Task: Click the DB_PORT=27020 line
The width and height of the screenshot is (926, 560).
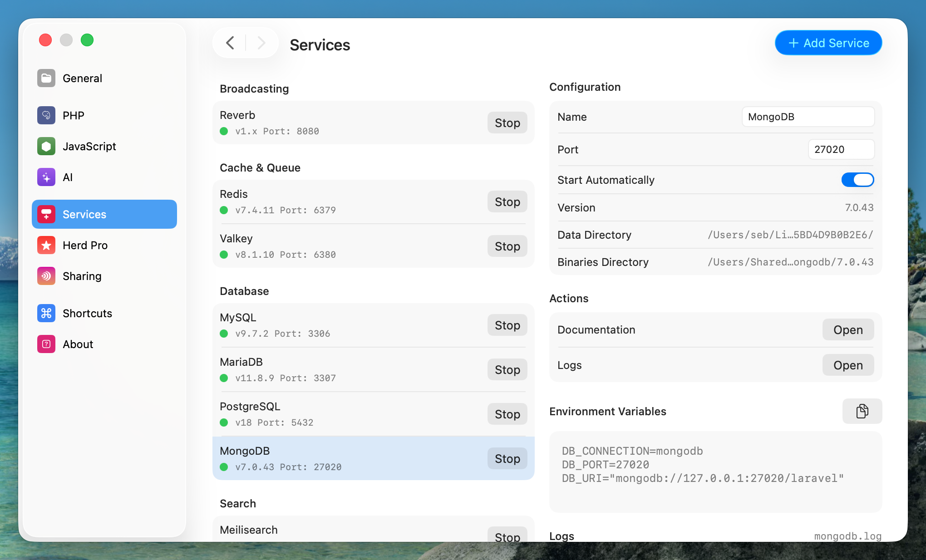Action: tap(606, 464)
